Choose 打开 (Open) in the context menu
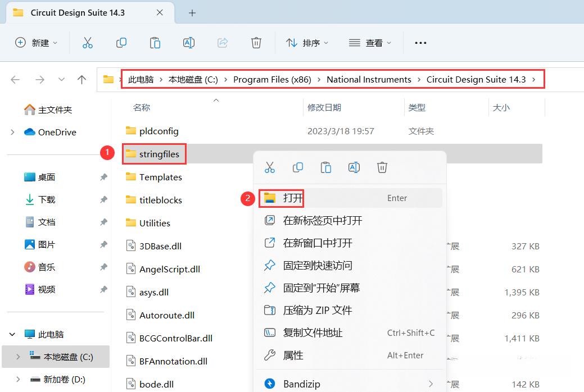The height and width of the screenshot is (392, 584). [x=350, y=198]
